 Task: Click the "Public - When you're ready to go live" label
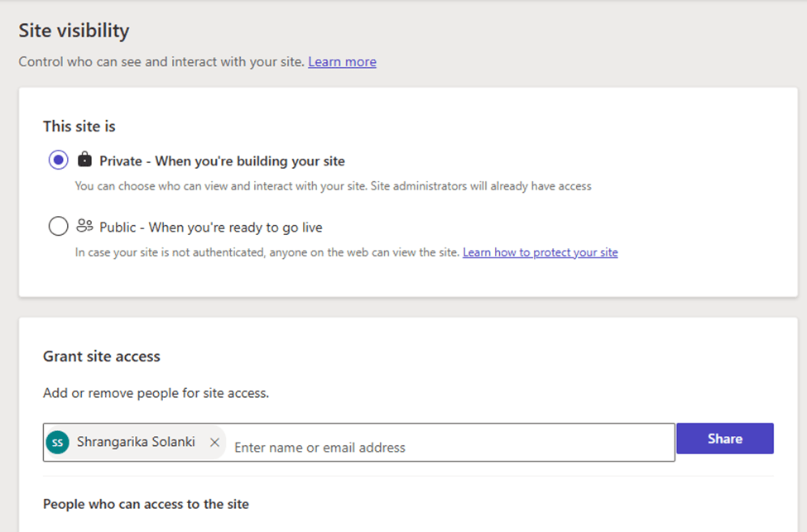[x=210, y=228]
